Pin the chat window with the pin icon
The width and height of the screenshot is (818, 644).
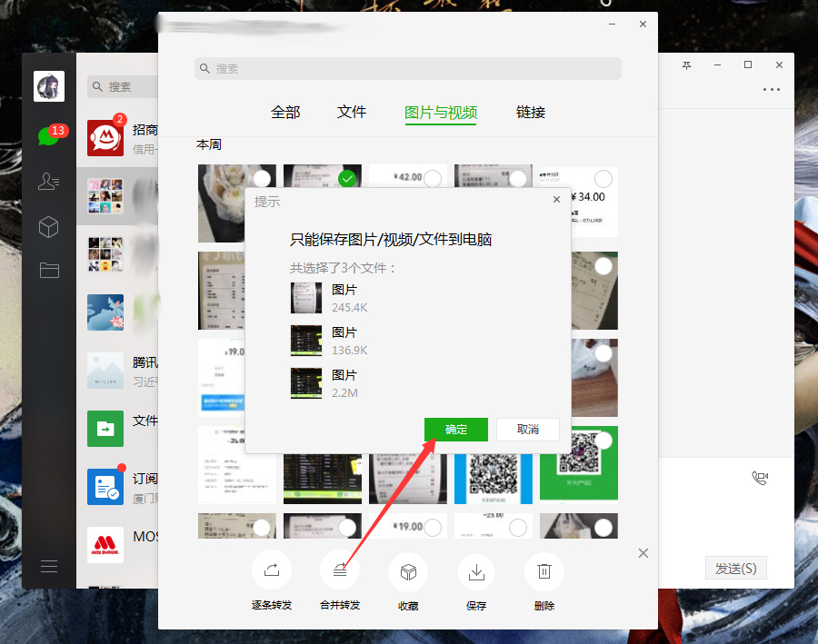click(x=687, y=65)
